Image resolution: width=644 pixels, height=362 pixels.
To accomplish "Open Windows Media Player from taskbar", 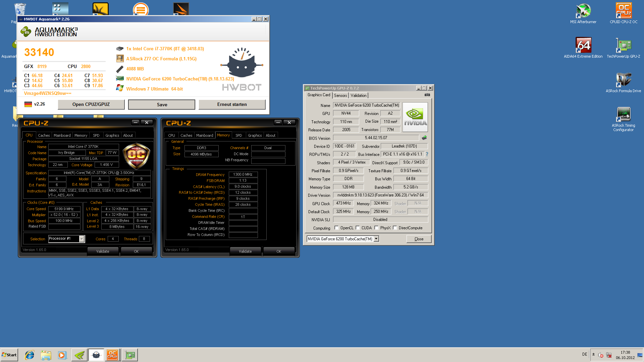I will tap(62, 355).
